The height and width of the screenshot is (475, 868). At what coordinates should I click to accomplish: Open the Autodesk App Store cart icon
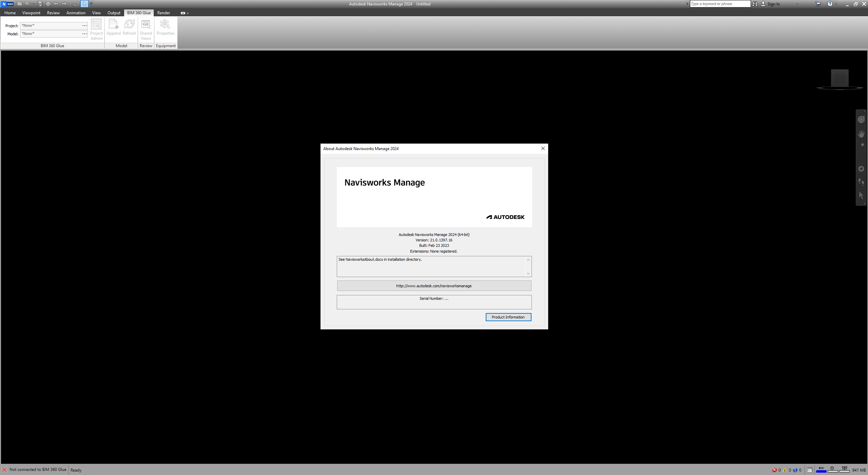coord(818,4)
